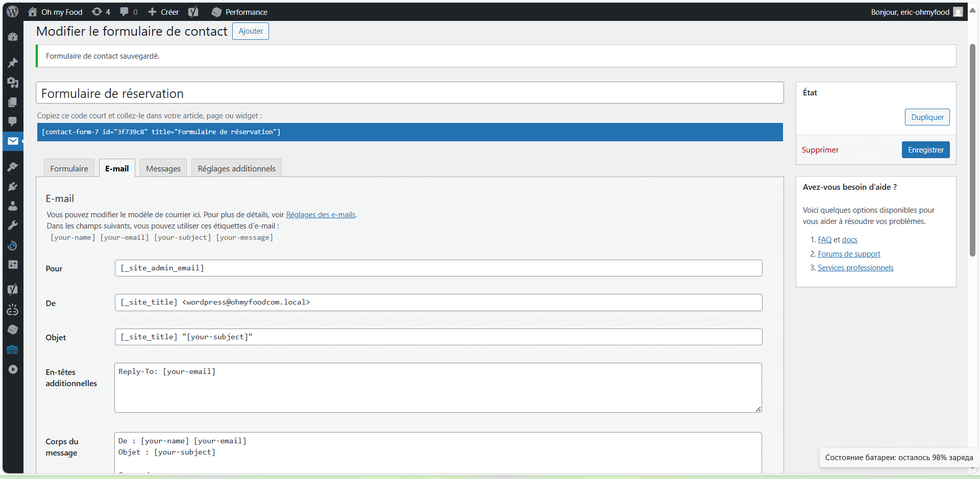980x479 pixels.
Task: Click the Yoast SEO icon in sidebar
Action: point(13,289)
